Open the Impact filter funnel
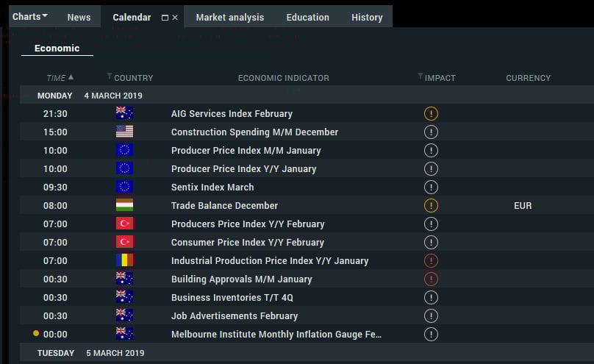 click(x=420, y=76)
